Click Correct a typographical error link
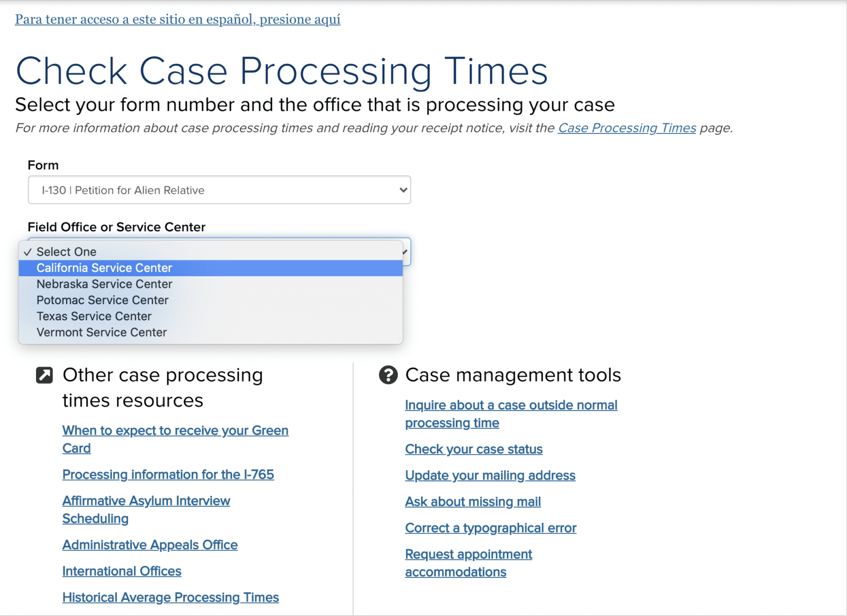This screenshot has width=847, height=616. click(491, 528)
